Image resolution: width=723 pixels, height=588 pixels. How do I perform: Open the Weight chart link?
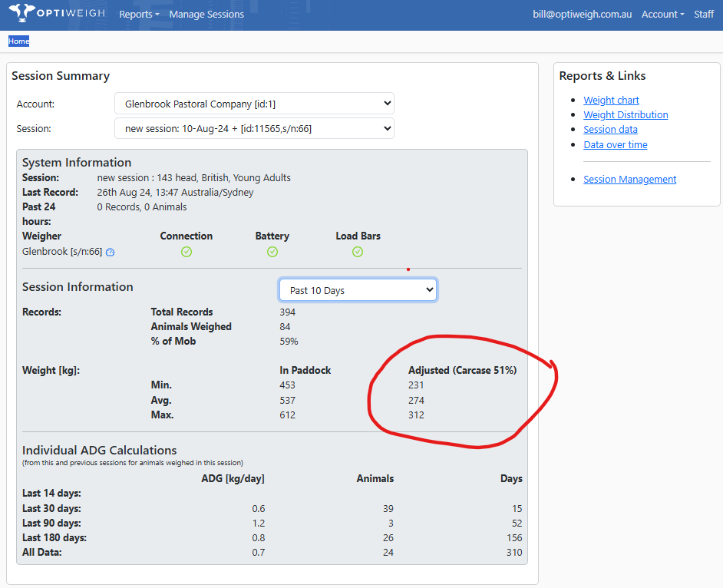[x=611, y=101]
